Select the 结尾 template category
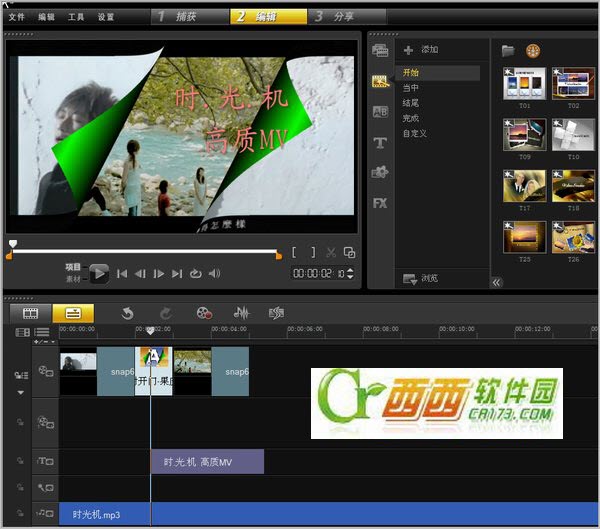Screen dimensions: 600x529 pyautogui.click(x=412, y=103)
